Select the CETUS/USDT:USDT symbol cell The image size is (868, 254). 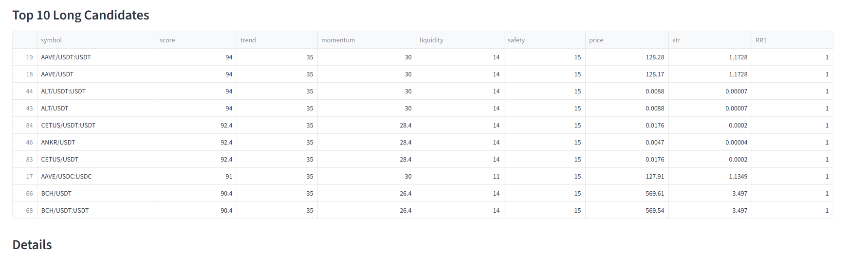[x=68, y=125]
